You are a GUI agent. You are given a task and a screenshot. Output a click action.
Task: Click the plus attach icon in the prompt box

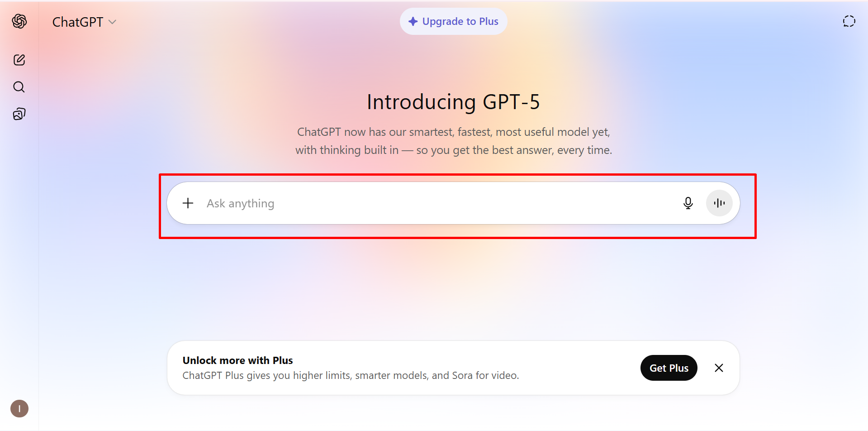188,203
